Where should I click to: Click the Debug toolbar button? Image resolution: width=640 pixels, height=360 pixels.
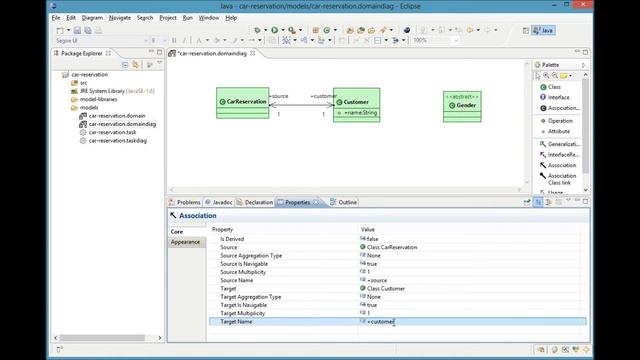click(x=257, y=30)
